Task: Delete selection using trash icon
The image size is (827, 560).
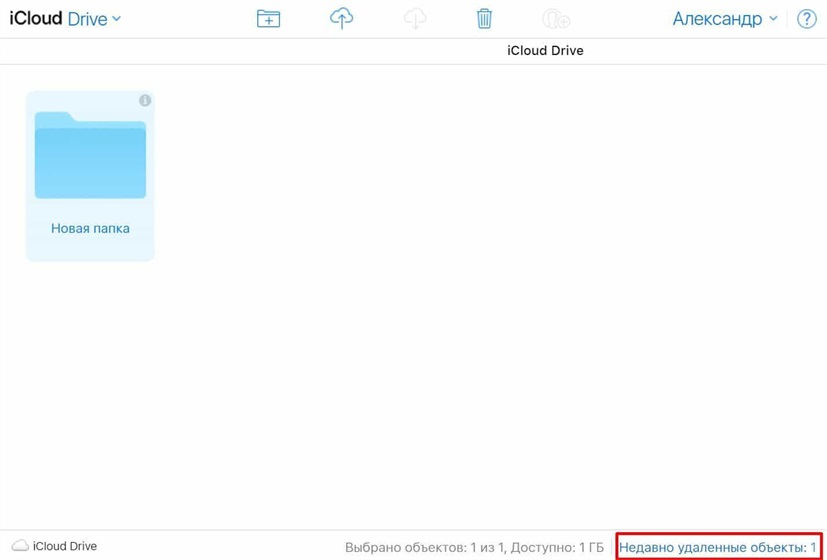Action: (484, 19)
